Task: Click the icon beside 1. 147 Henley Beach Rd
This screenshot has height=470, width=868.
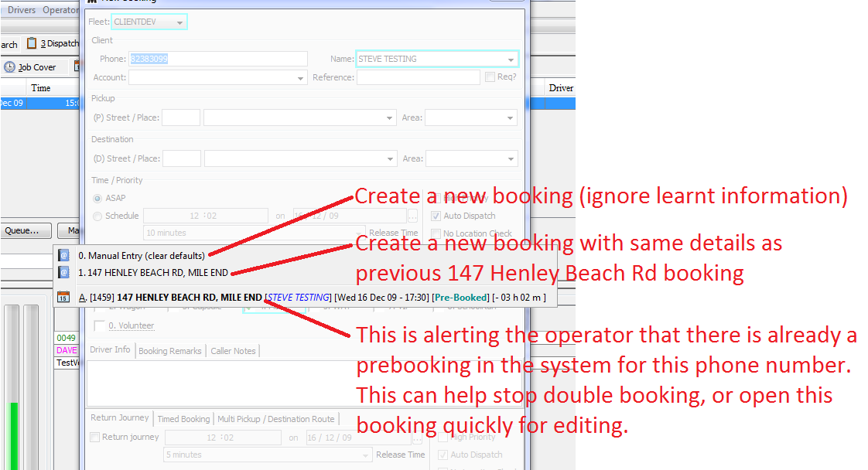Action: click(x=64, y=272)
